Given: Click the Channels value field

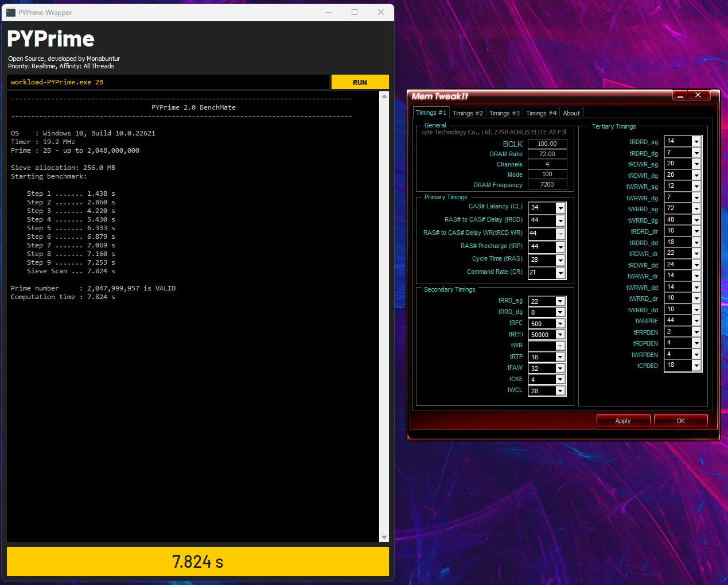Looking at the screenshot, I should click(x=547, y=164).
